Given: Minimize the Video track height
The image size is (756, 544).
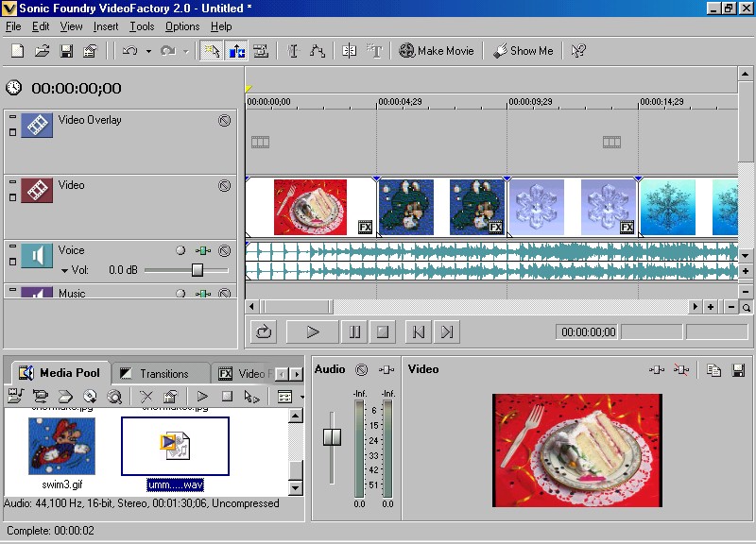Looking at the screenshot, I should (13, 181).
